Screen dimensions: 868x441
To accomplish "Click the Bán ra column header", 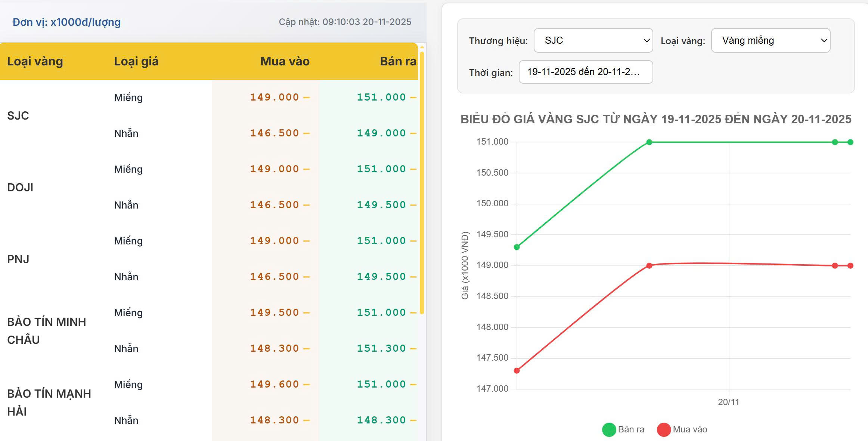I will [x=398, y=61].
